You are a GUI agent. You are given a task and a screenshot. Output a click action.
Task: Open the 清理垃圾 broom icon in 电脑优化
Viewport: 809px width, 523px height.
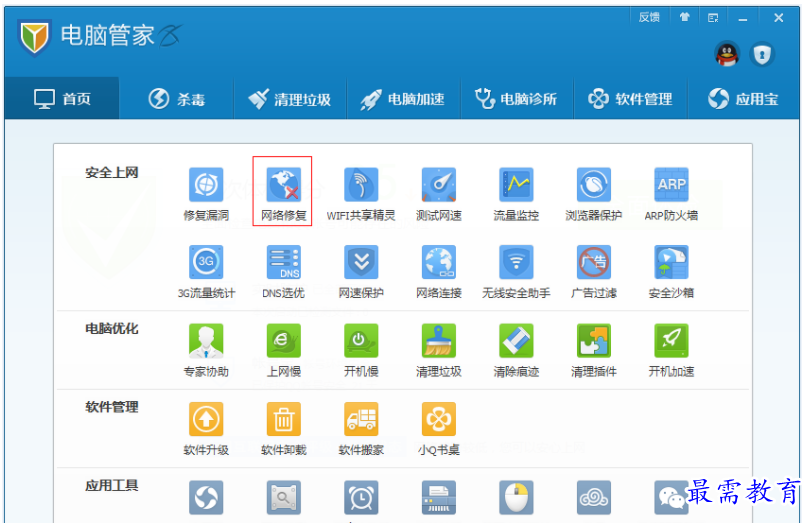[439, 351]
